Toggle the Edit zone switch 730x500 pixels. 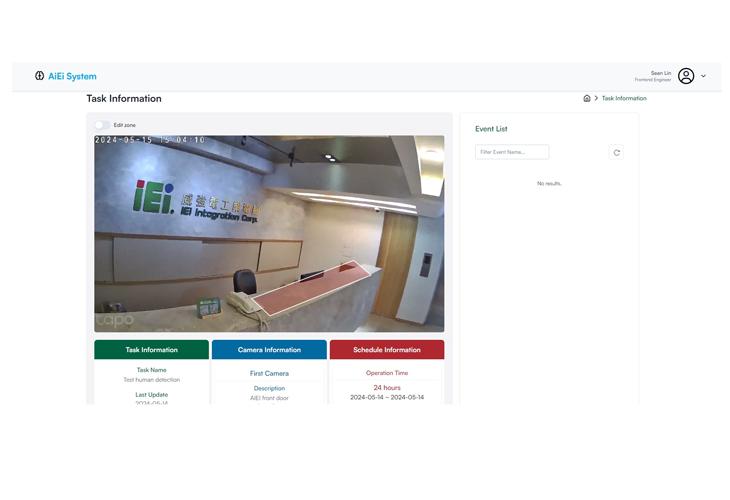(x=102, y=125)
